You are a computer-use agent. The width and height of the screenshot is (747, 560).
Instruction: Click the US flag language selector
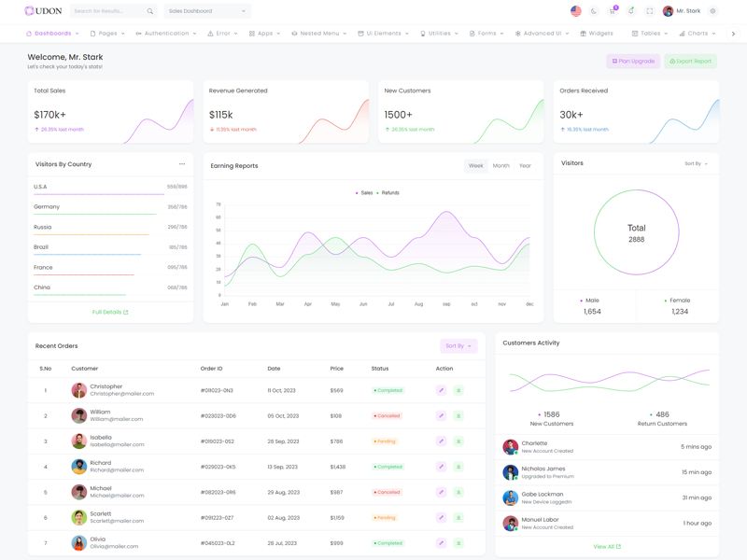pyautogui.click(x=575, y=11)
